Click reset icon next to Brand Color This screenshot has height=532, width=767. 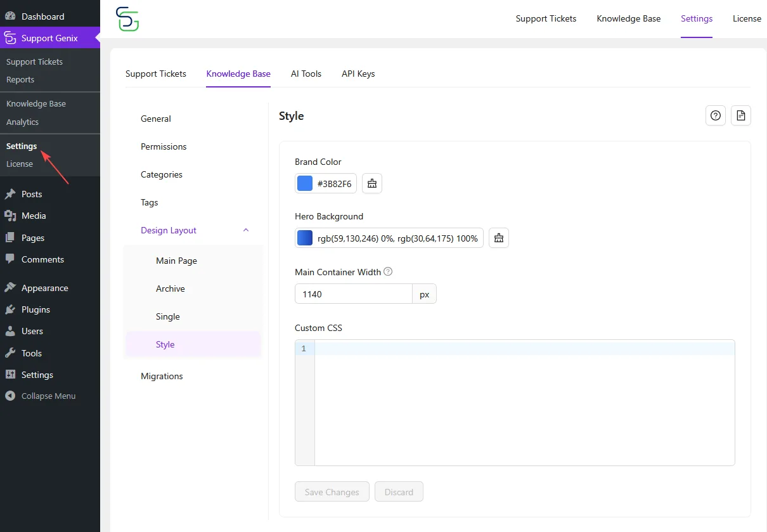[372, 183]
